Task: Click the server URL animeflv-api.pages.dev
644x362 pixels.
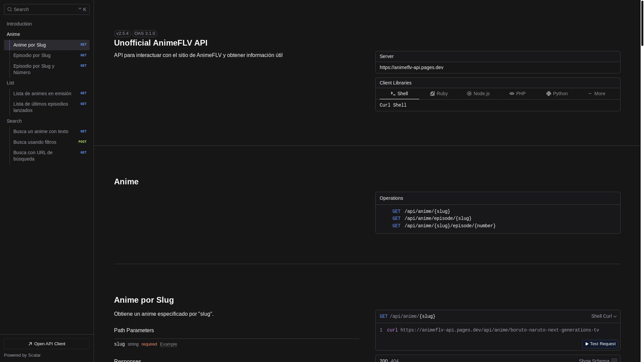Action: [412, 67]
